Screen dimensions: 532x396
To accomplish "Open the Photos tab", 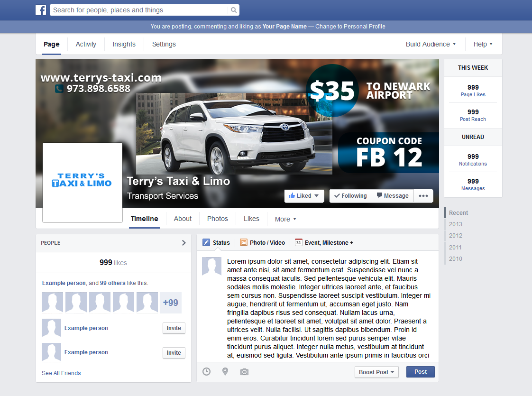I will coord(217,219).
